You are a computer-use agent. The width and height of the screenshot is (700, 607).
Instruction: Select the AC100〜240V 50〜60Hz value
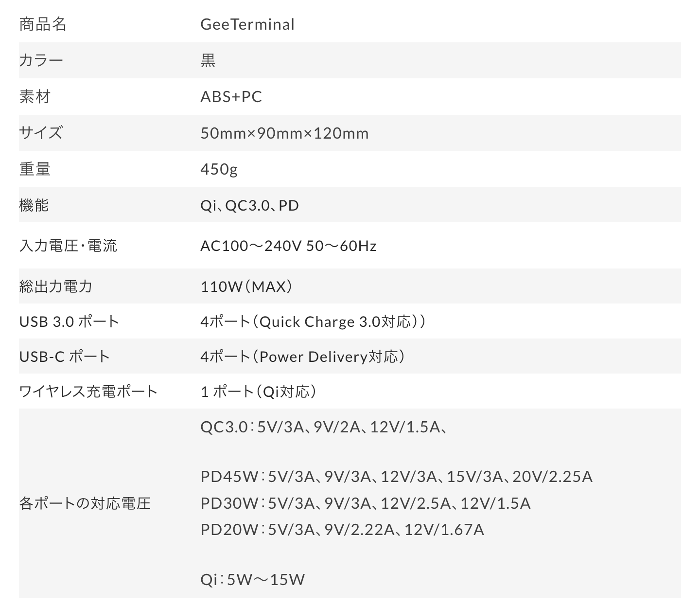point(289,246)
